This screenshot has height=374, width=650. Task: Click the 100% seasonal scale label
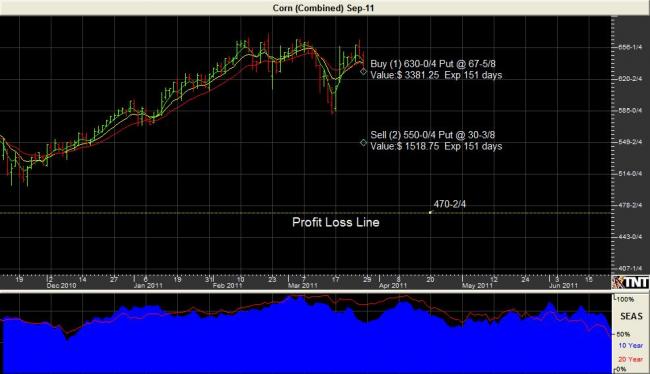[x=626, y=299]
